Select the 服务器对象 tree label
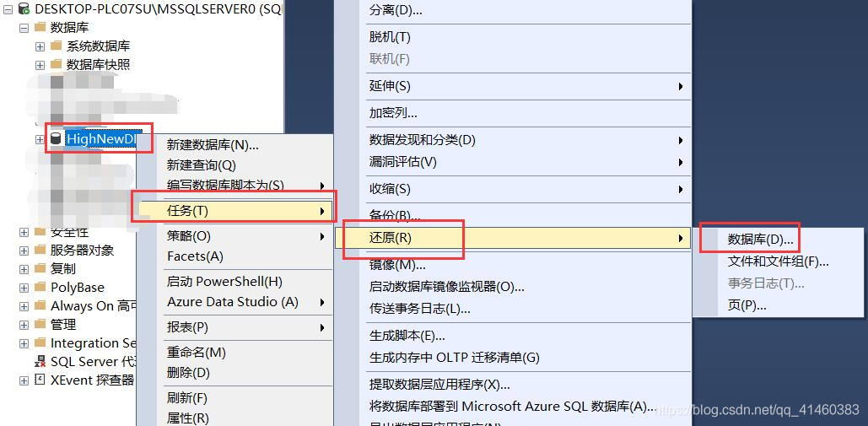The height and width of the screenshot is (426, 868). (82, 250)
